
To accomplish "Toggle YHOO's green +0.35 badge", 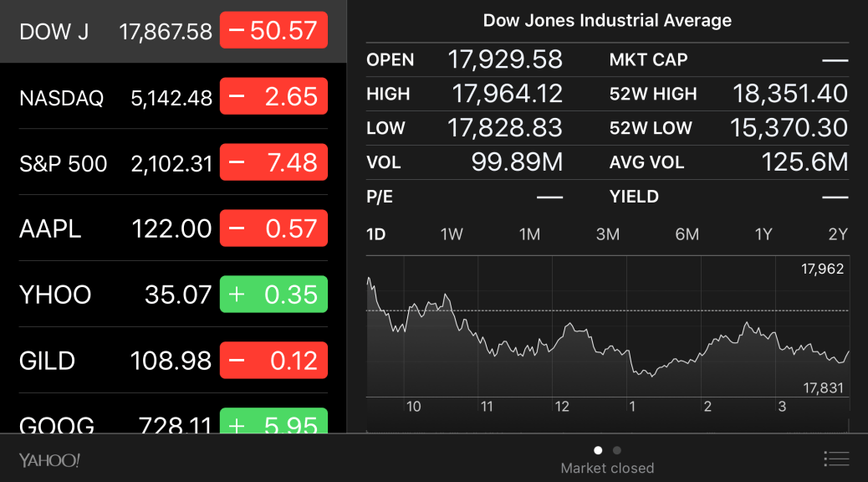I will pos(273,294).
